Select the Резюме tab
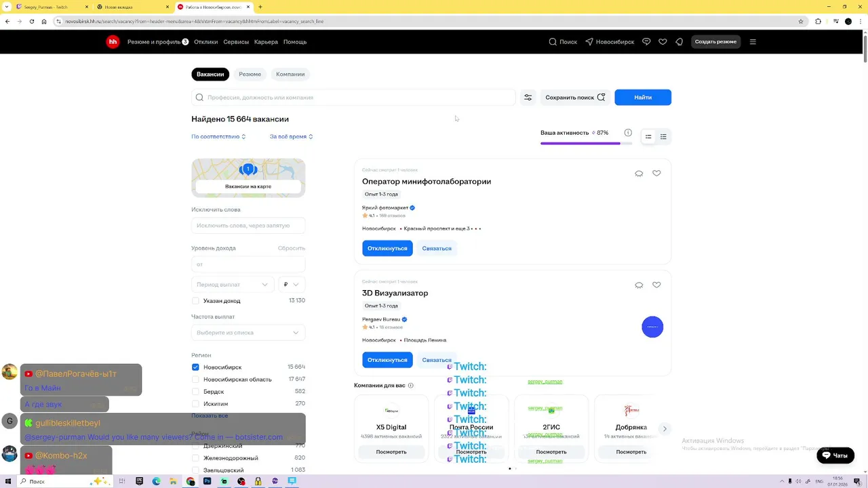Viewport: 868px width, 488px height. pyautogui.click(x=250, y=75)
